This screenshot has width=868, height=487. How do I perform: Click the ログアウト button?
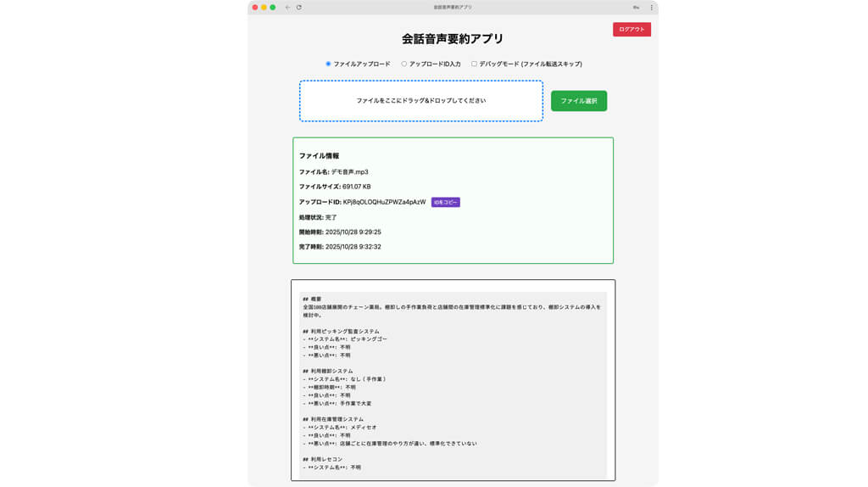632,30
